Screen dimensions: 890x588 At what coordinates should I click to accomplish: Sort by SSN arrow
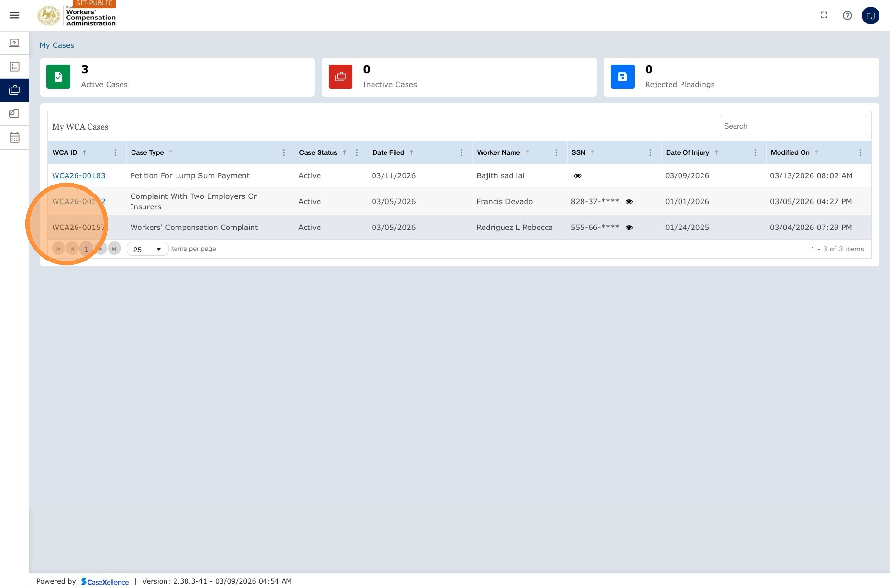pos(593,152)
